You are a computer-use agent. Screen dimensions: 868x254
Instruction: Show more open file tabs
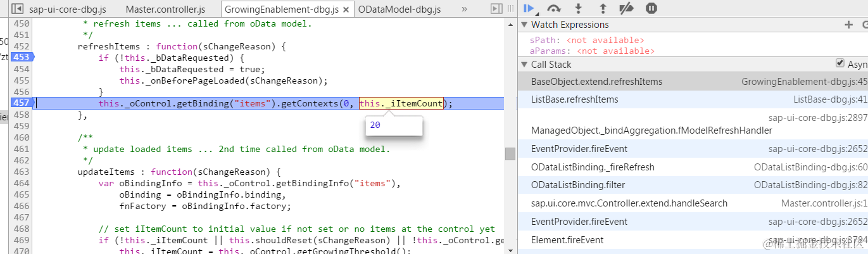(464, 9)
